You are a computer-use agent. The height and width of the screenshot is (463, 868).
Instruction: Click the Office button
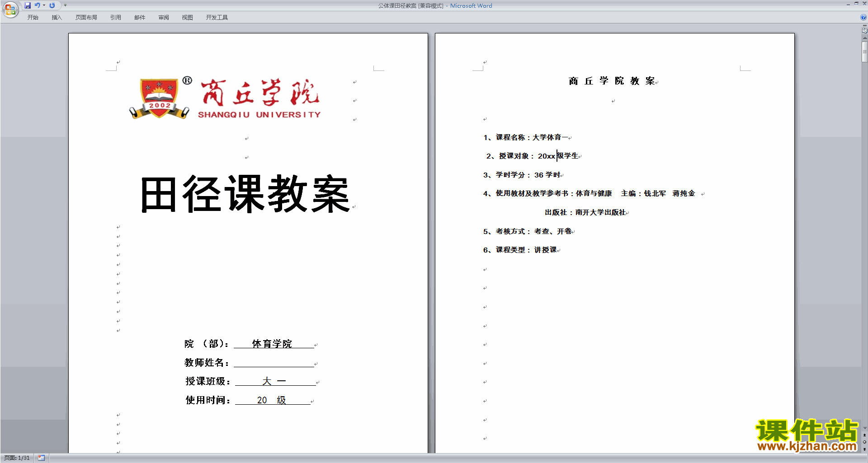[x=10, y=9]
